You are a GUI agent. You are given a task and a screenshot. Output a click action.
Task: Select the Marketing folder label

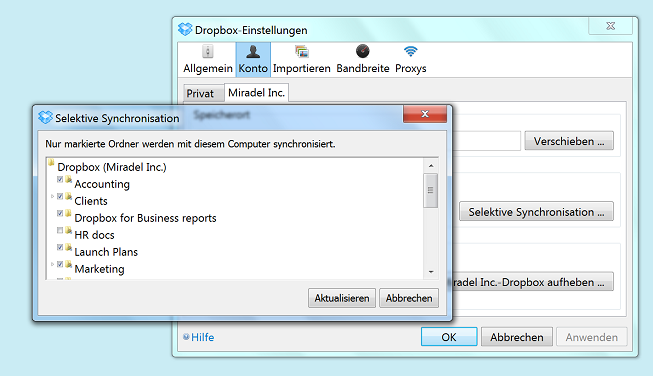(99, 269)
